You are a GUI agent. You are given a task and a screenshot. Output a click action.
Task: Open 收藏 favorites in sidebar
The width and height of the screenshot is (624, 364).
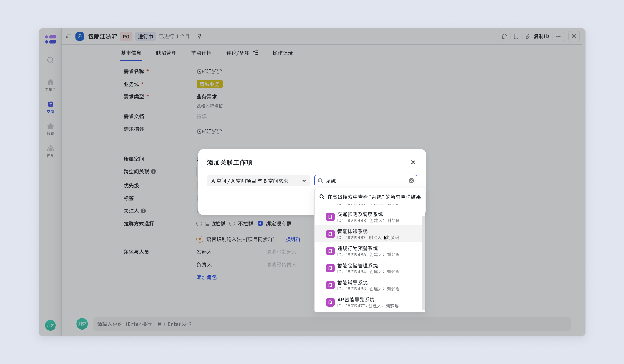pyautogui.click(x=50, y=129)
